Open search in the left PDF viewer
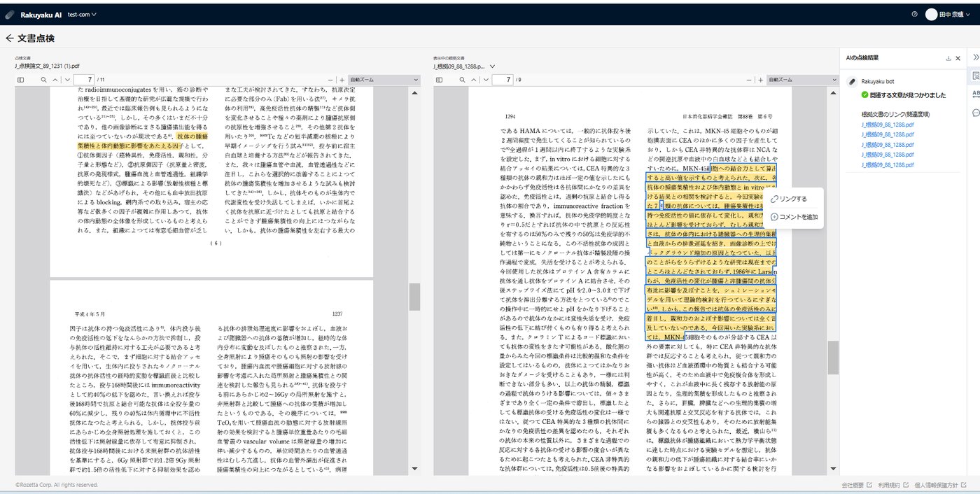The image size is (980, 494). tap(43, 80)
